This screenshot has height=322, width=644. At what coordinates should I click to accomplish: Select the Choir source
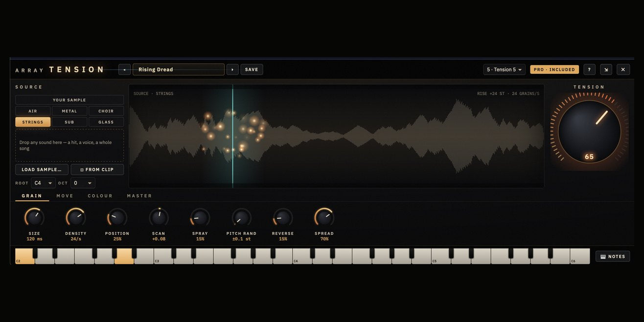[x=106, y=111]
